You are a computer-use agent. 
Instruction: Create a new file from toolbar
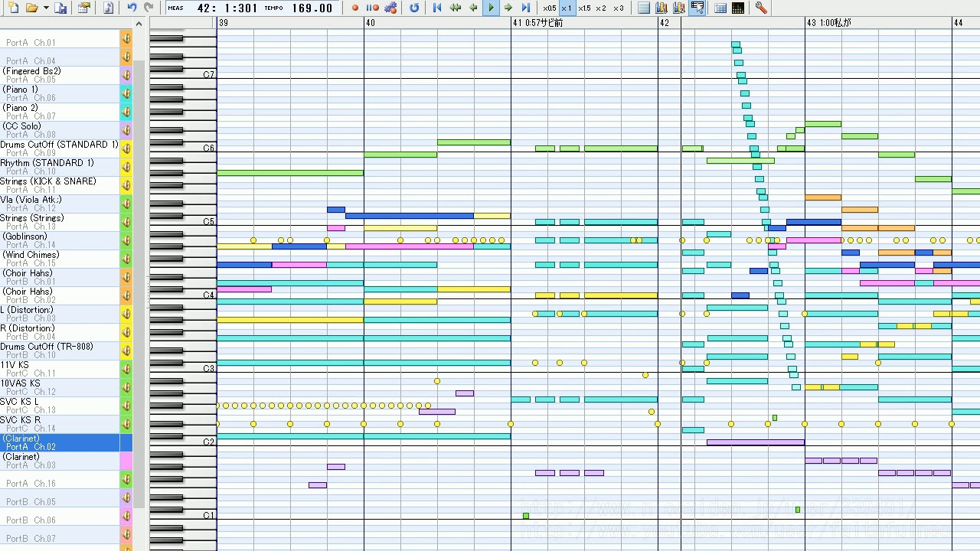click(14, 8)
